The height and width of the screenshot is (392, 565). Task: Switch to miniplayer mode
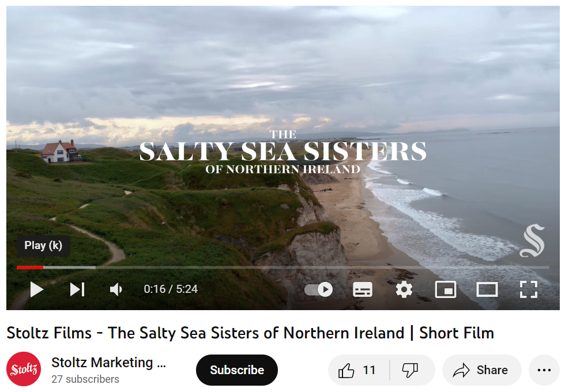point(446,289)
